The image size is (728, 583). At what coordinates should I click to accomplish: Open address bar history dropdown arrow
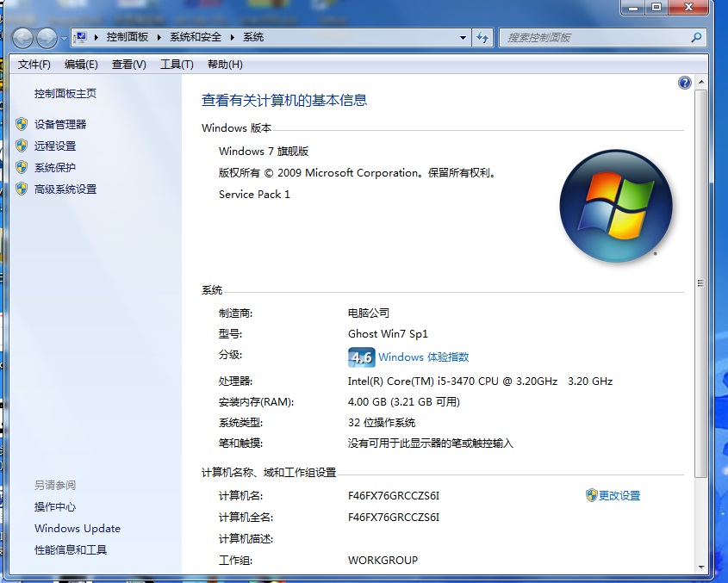coord(463,38)
